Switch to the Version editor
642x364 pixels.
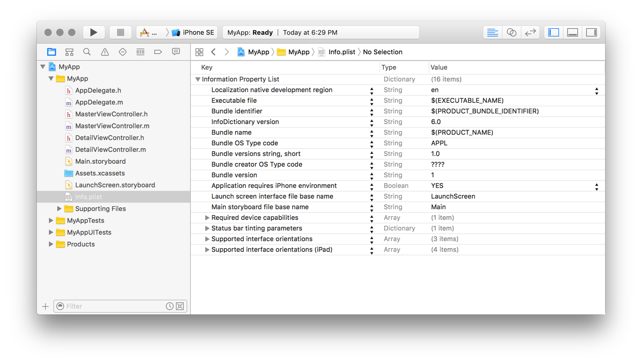pos(530,32)
